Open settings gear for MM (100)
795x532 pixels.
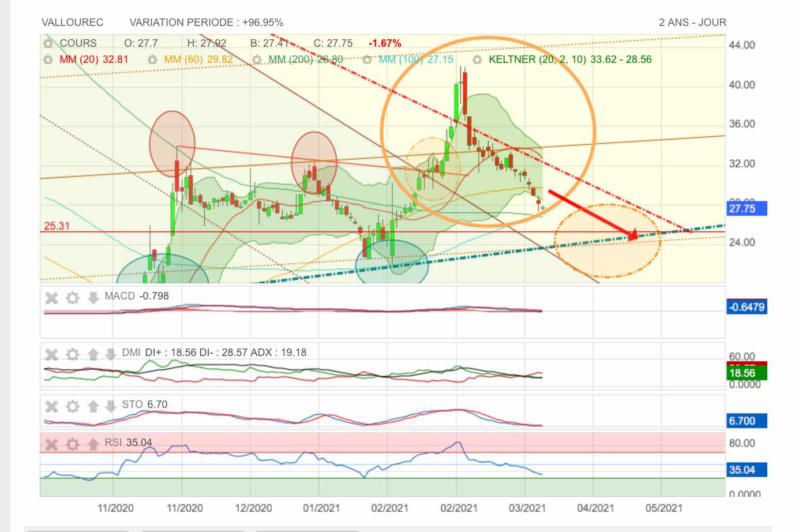coord(367,59)
